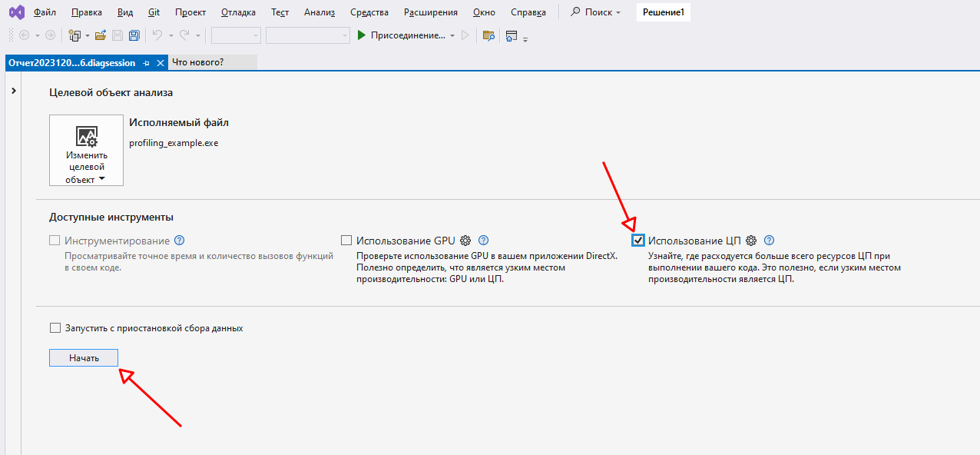This screenshot has height=455, width=980.
Task: Click the Поиск search box
Action: [596, 12]
